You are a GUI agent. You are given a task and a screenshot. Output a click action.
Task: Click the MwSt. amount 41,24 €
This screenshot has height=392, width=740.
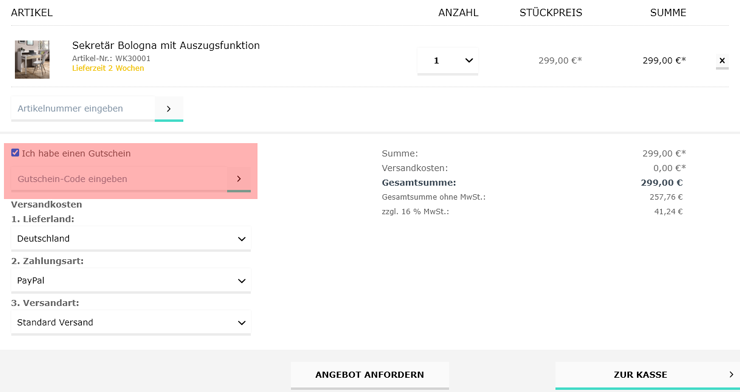(668, 212)
